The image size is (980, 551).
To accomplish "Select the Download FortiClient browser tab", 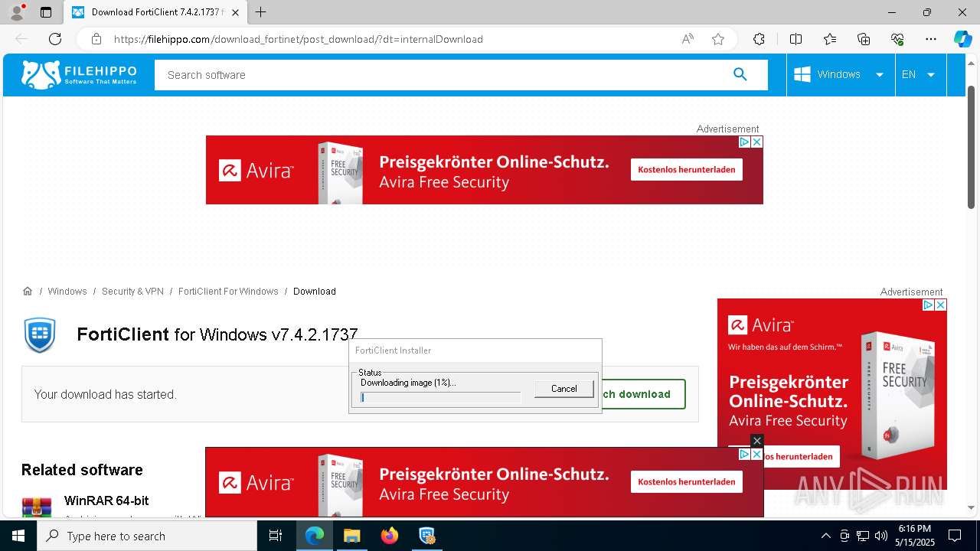I will pos(155,12).
